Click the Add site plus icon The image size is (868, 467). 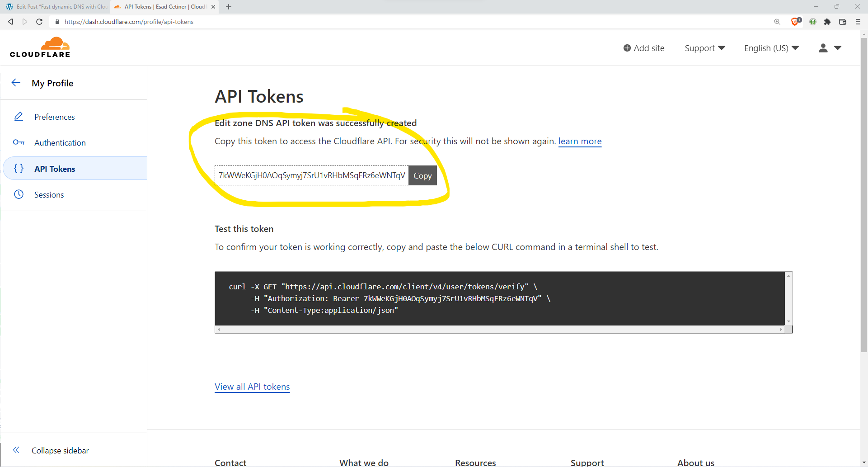tap(627, 48)
